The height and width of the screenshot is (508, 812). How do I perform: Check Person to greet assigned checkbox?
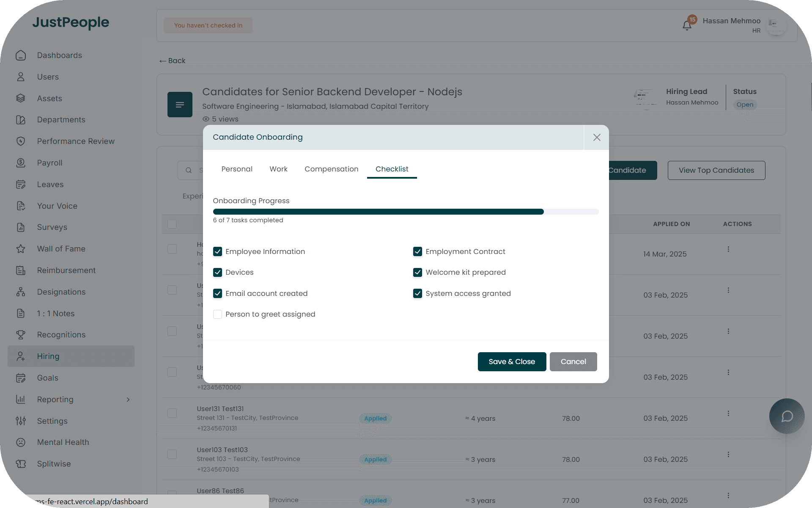(x=217, y=314)
